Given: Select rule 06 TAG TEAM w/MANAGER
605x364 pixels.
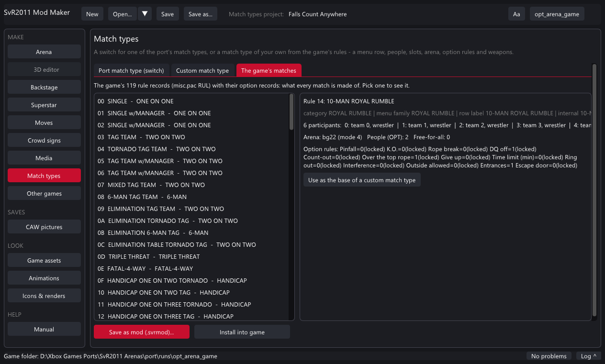Looking at the screenshot, I should pos(191,173).
